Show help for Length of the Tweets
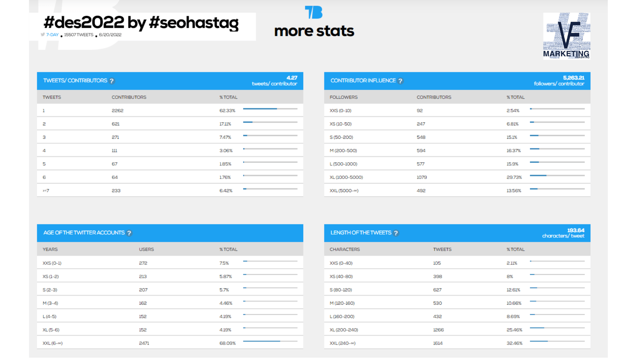Screen dimensions: 644x362 point(396,233)
